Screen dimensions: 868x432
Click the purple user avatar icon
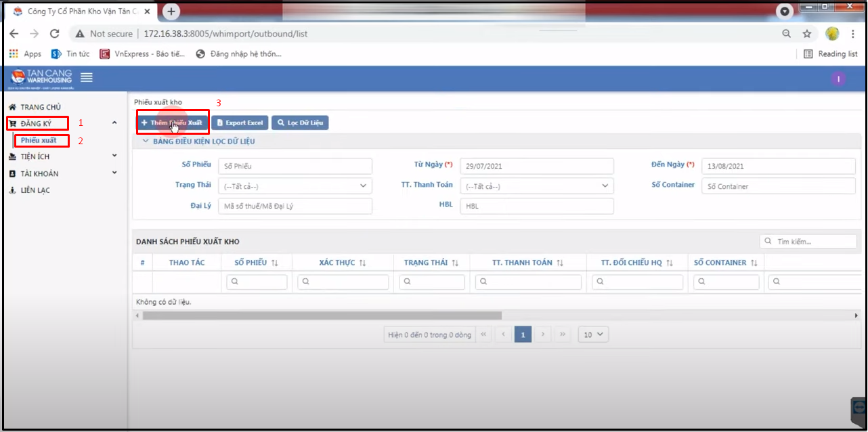pos(838,79)
